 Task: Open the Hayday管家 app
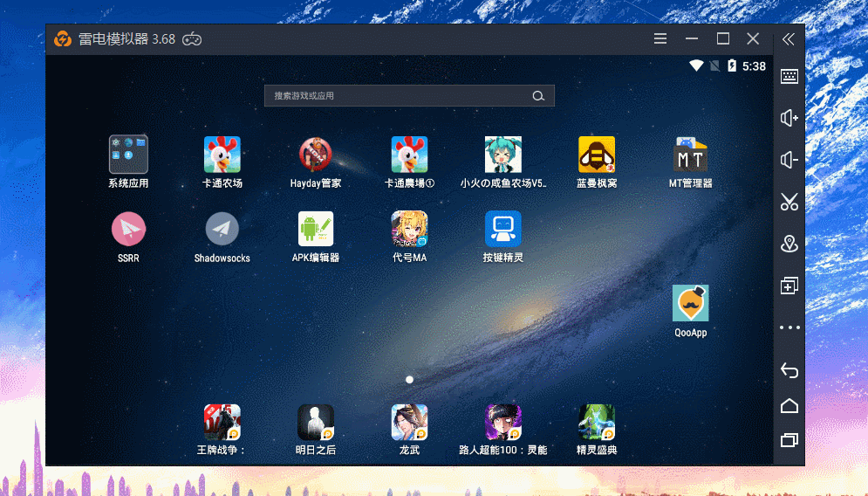click(x=316, y=155)
